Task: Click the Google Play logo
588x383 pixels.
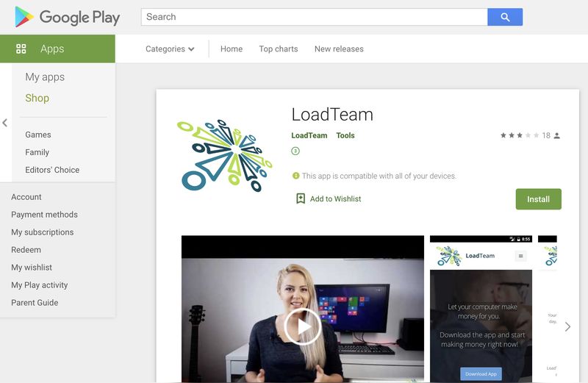Action: [x=67, y=17]
